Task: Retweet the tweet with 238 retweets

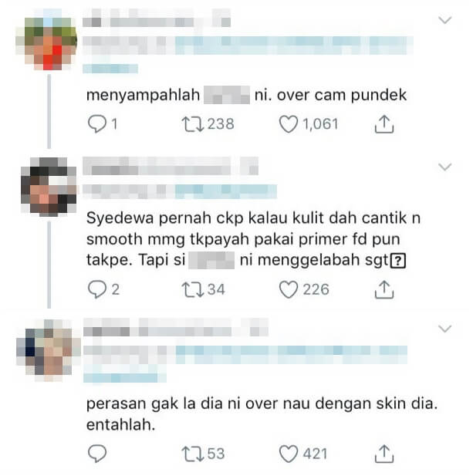Action: click(192, 124)
